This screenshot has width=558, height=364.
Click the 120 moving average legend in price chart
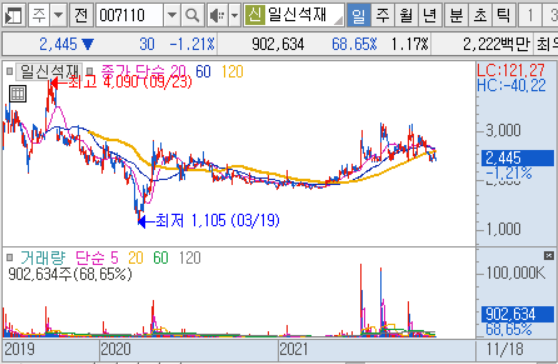pyautogui.click(x=232, y=72)
